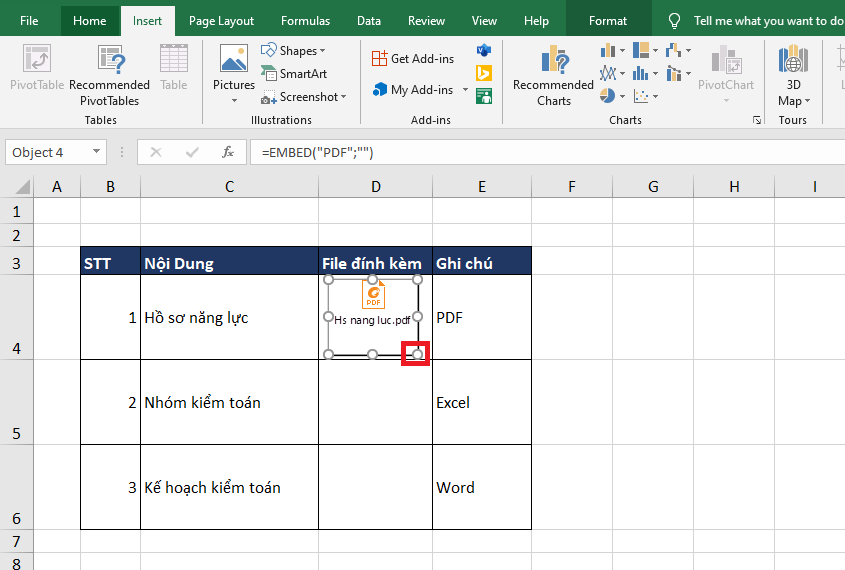The height and width of the screenshot is (570, 845).
Task: Select the embedded Hs nang luc.pdf object
Action: click(372, 317)
